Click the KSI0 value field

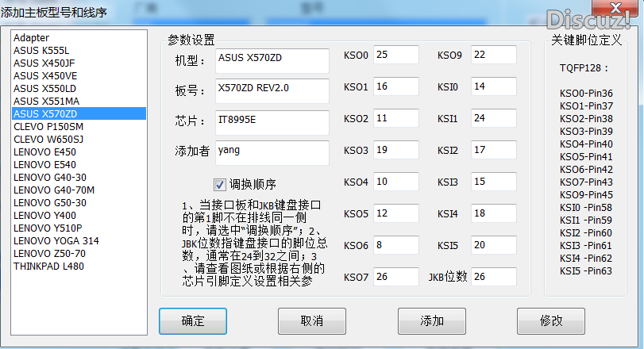click(494, 86)
